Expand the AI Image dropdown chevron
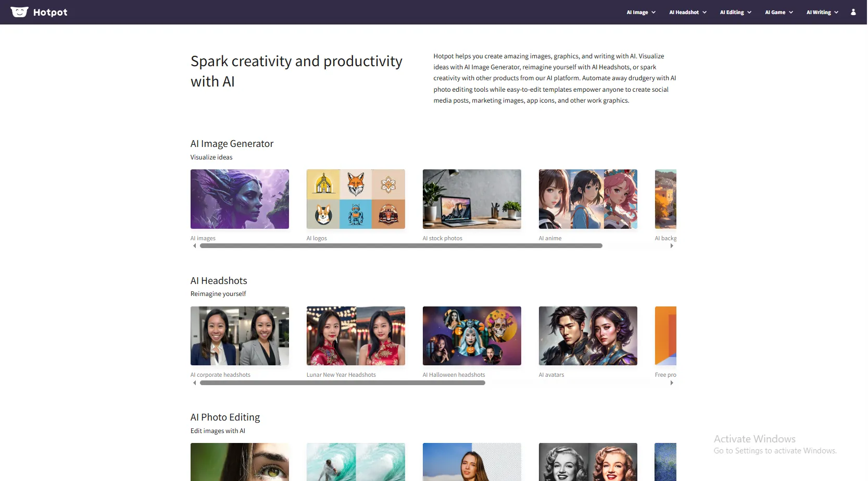Image resolution: width=868 pixels, height=481 pixels. point(653,13)
